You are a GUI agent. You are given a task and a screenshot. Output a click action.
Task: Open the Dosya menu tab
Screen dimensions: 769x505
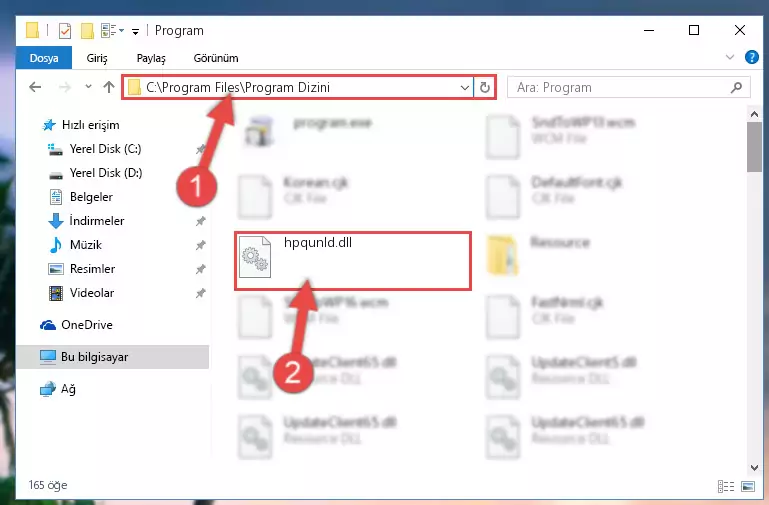(x=44, y=58)
